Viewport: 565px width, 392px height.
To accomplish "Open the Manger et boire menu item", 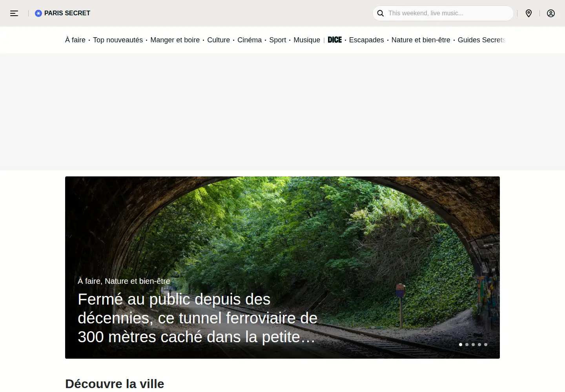I will click(x=175, y=40).
